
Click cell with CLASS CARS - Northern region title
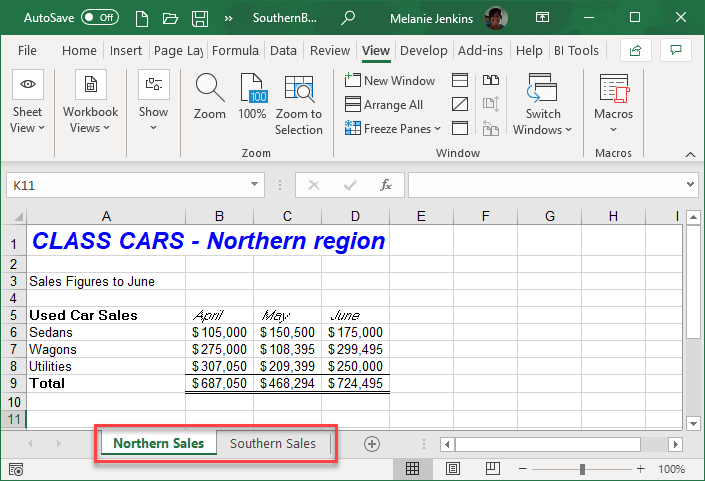[x=208, y=240]
